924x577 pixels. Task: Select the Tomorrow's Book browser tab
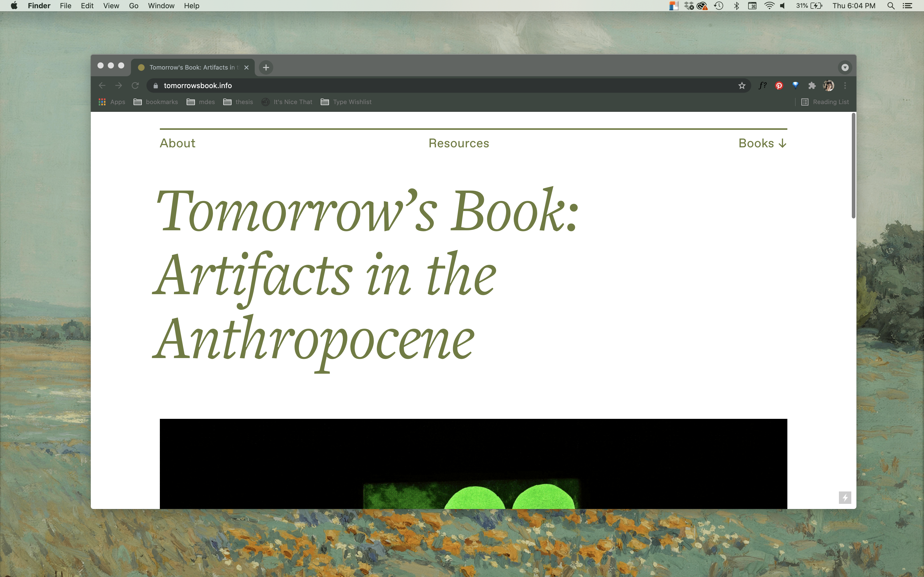tap(191, 67)
